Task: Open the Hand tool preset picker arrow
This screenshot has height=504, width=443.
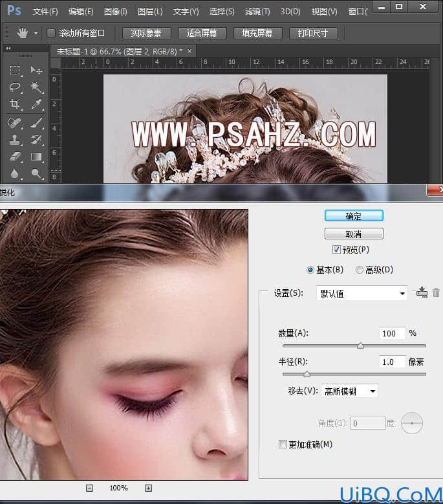Action: click(x=36, y=33)
